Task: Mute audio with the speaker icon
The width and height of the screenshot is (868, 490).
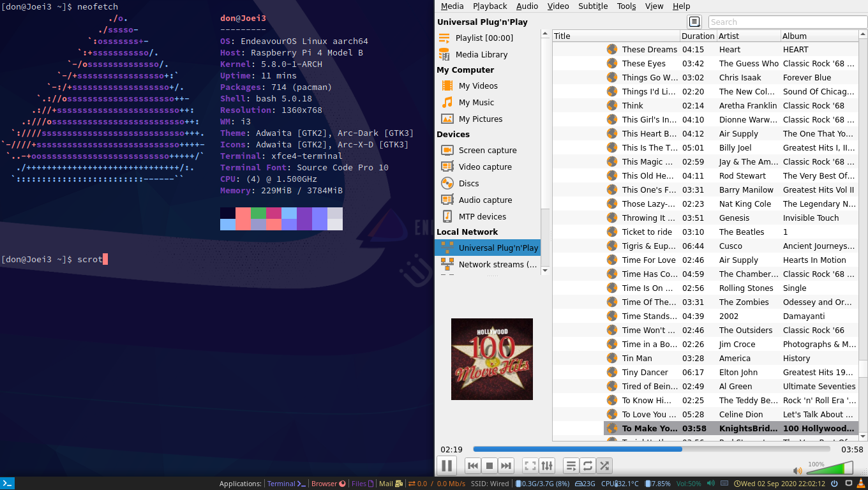Action: click(798, 470)
